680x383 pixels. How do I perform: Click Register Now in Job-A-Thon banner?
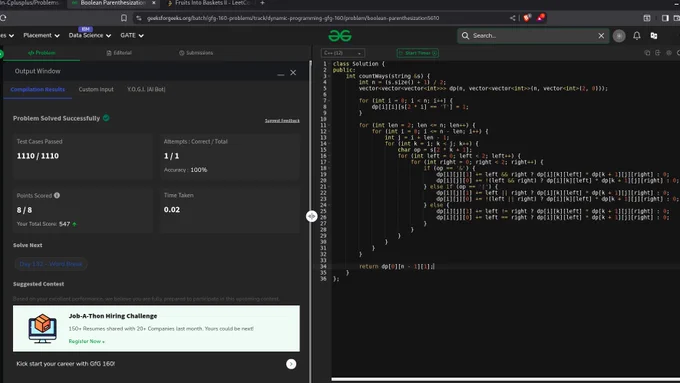click(x=86, y=341)
